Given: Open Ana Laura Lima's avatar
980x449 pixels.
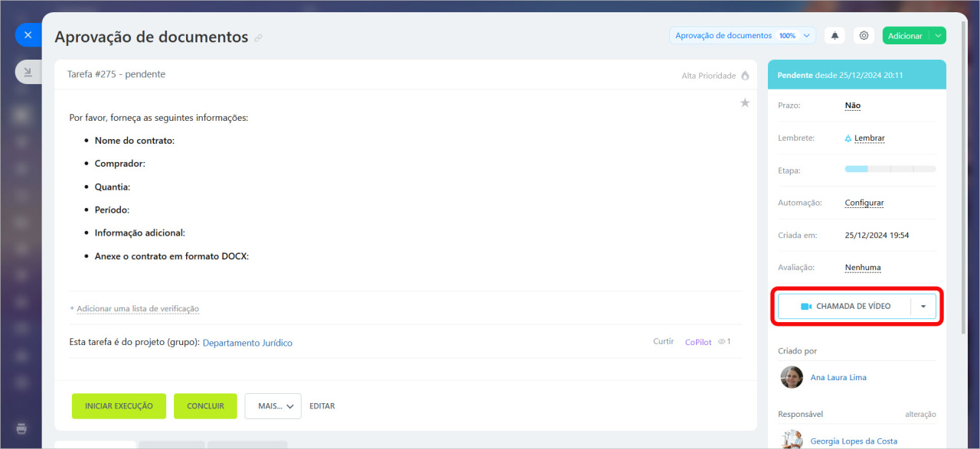Looking at the screenshot, I should click(x=792, y=377).
